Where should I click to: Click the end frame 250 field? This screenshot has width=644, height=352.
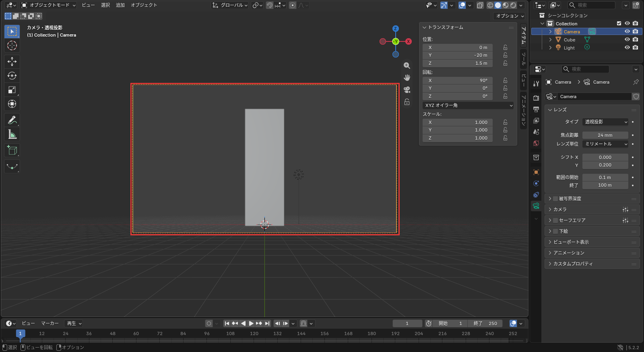click(x=486, y=323)
